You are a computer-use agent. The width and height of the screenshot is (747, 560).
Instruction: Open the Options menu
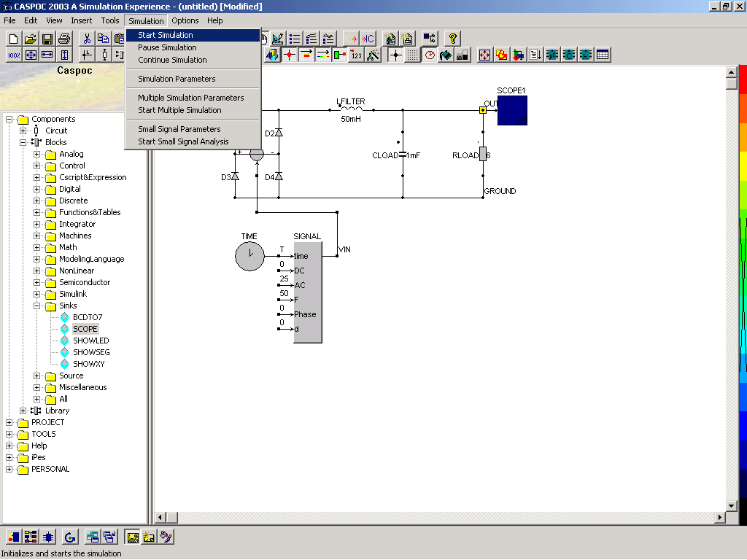pos(185,21)
